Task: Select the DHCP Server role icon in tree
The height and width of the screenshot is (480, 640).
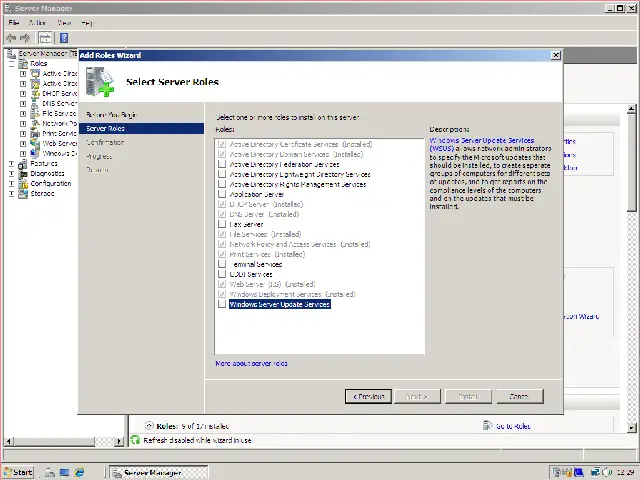Action: click(x=36, y=93)
